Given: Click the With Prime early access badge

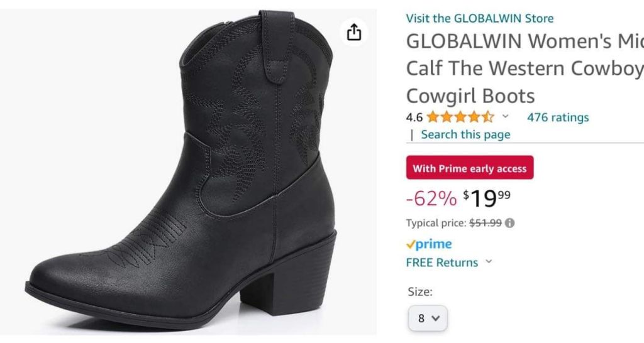Looking at the screenshot, I should 470,168.
